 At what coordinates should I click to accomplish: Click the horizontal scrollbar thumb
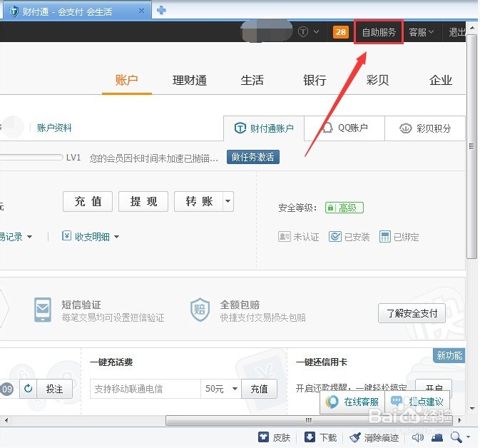click(309, 420)
